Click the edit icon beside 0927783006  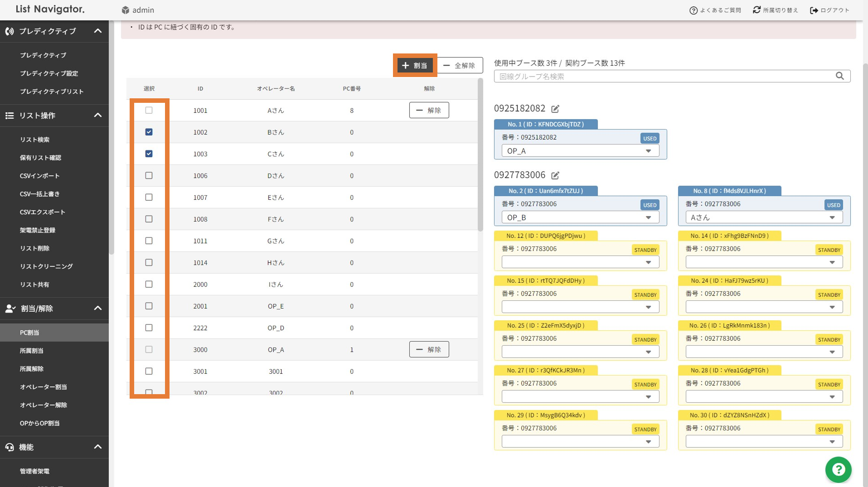click(x=555, y=175)
